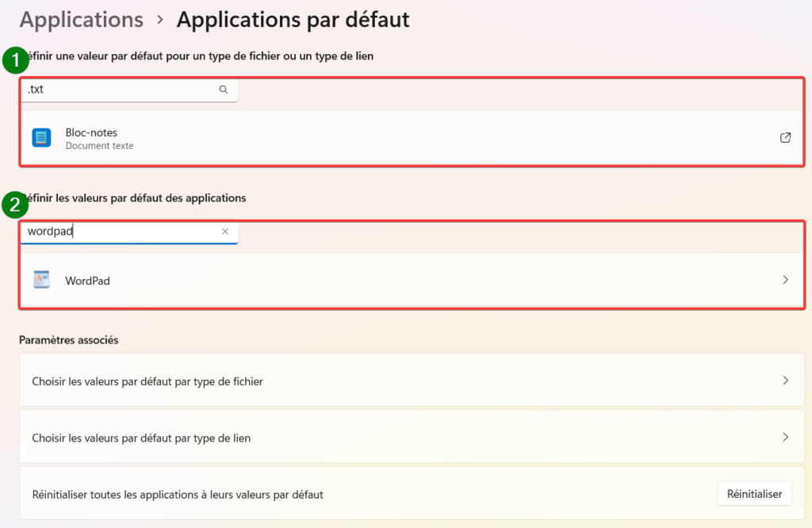812x528 pixels.
Task: Select WordPad in the application results
Action: point(412,280)
